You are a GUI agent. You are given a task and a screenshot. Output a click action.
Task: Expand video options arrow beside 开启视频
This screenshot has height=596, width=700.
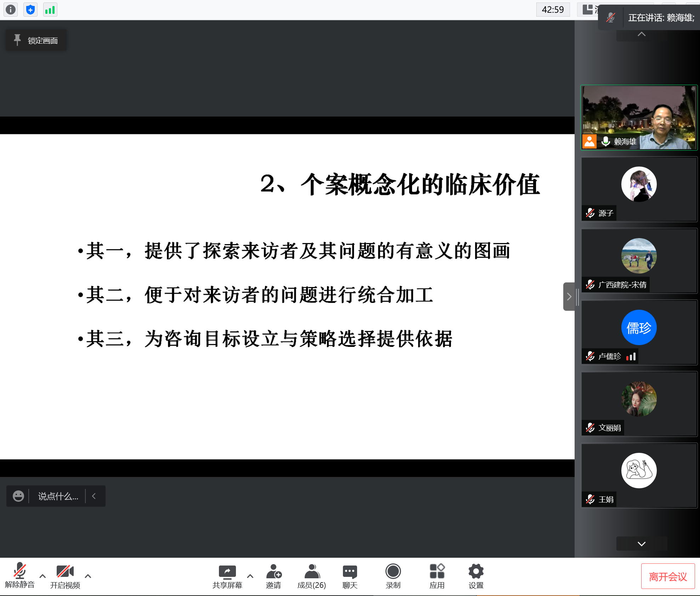(x=88, y=576)
